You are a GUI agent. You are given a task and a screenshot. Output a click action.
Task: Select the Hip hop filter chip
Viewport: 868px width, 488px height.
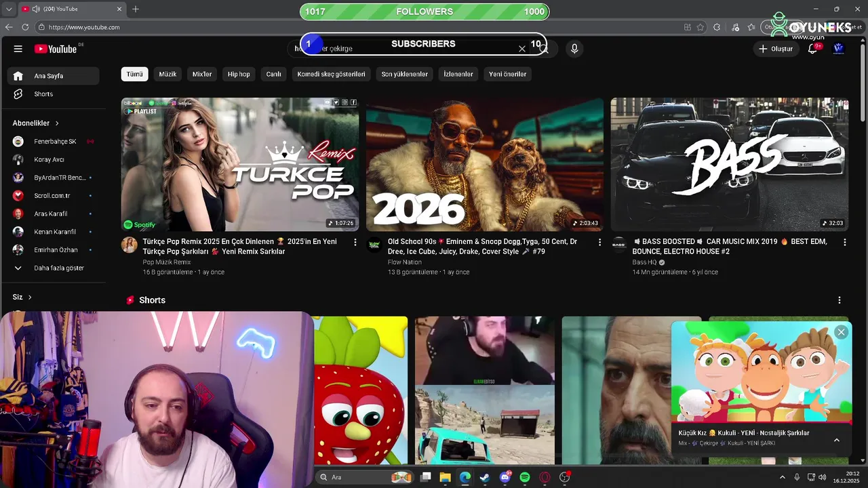[239, 74]
